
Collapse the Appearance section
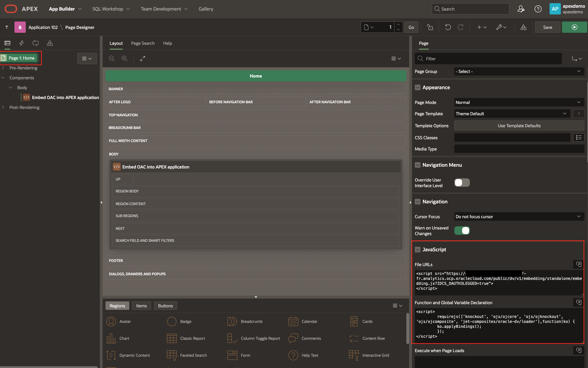pos(417,87)
